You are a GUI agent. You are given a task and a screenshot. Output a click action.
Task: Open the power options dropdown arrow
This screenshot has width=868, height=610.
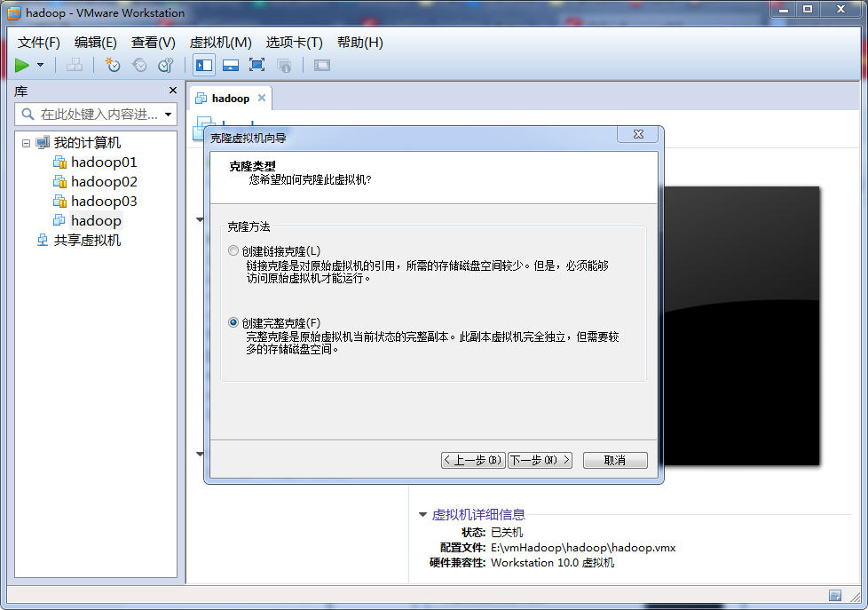[x=41, y=66]
